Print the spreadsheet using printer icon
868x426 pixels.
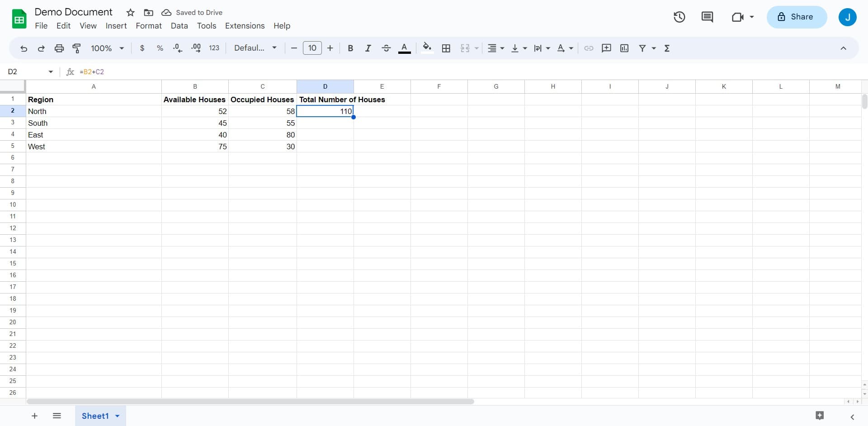click(59, 48)
